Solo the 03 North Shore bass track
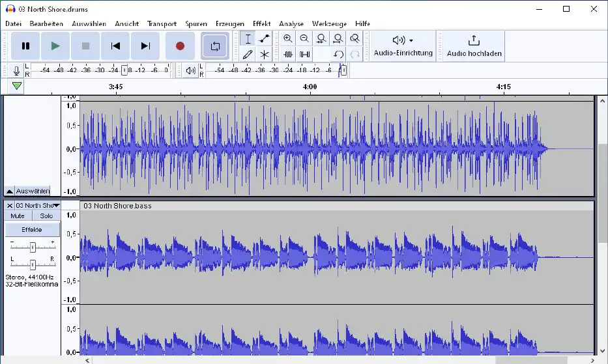Viewport: 608px width, 364px height. (x=46, y=216)
